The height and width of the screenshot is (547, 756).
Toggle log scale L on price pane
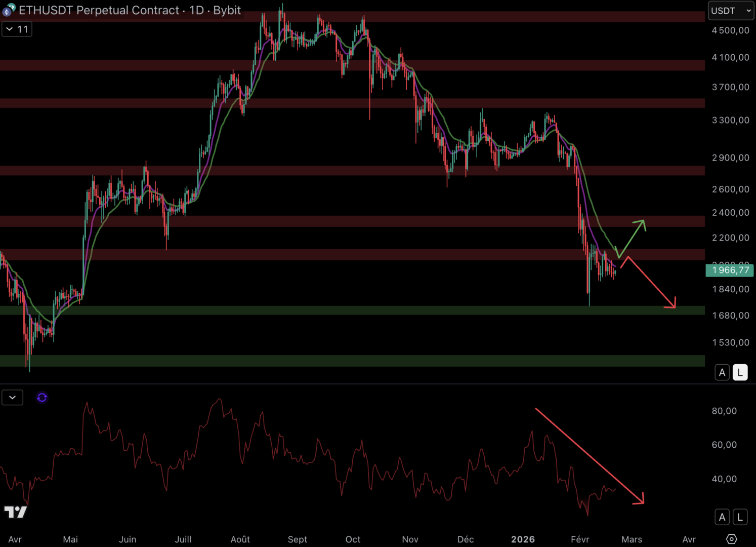[740, 373]
